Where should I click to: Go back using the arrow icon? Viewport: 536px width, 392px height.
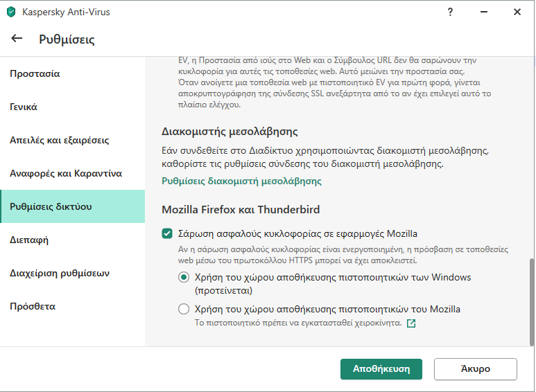[17, 39]
